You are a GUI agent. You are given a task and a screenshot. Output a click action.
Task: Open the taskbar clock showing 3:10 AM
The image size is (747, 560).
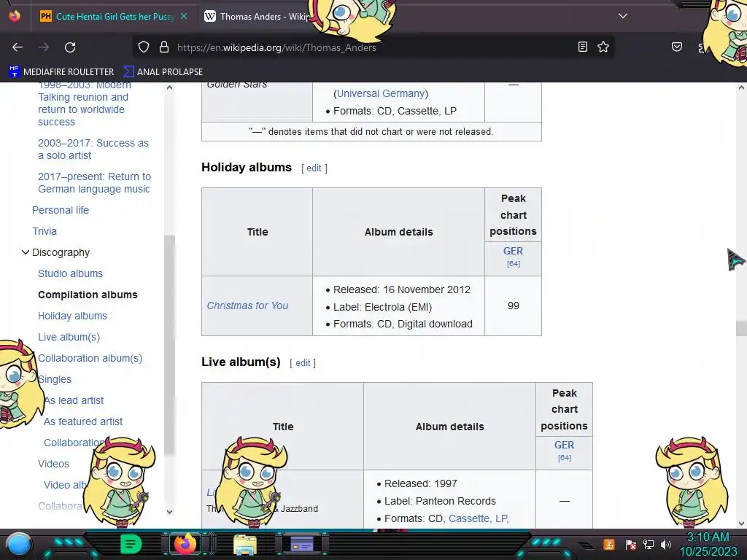pos(708,544)
